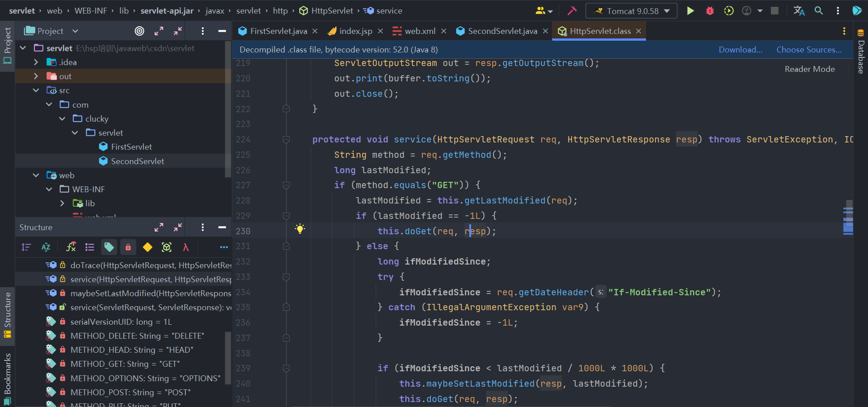The width and height of the screenshot is (868, 407).
Task: Open Structure toolbar more options
Action: tap(224, 247)
